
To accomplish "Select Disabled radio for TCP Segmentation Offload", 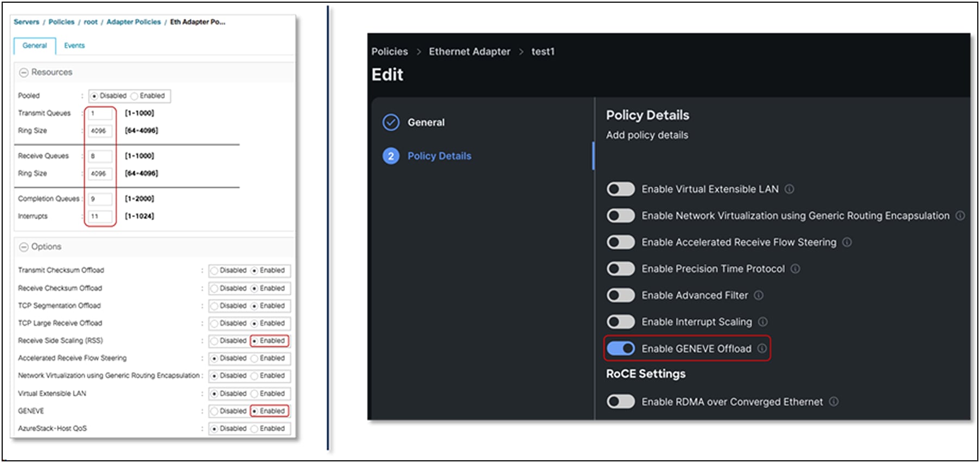I will click(214, 306).
